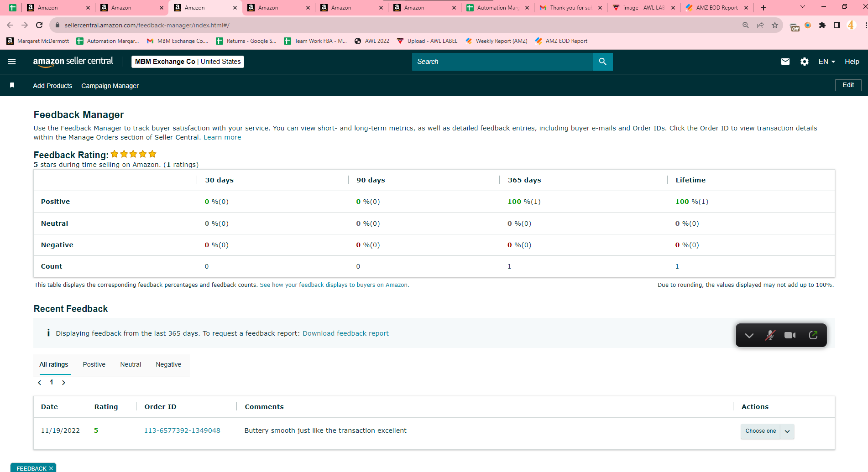Go to next feedback page arrow
Screen dimensions: 868x472
(x=63, y=383)
